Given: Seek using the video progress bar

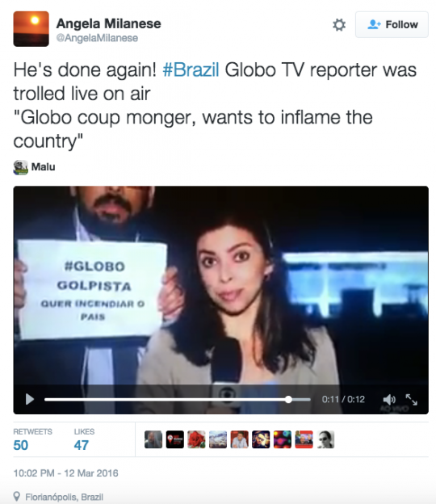Looking at the screenshot, I should pyautogui.click(x=178, y=400).
